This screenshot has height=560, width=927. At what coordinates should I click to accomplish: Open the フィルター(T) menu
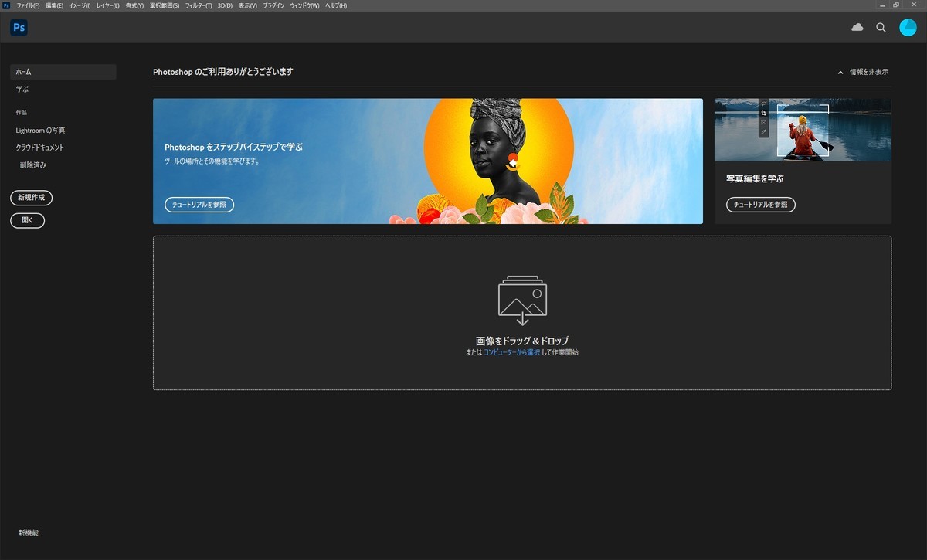tap(199, 5)
